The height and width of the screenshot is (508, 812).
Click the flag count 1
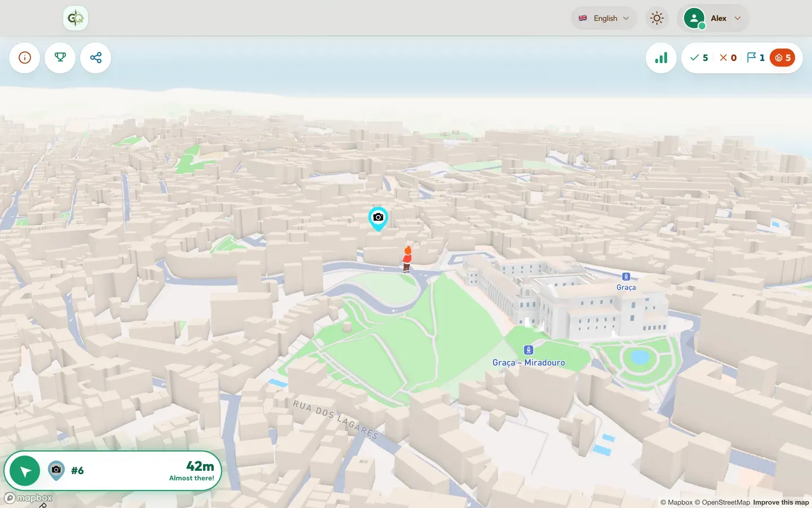pyautogui.click(x=756, y=58)
